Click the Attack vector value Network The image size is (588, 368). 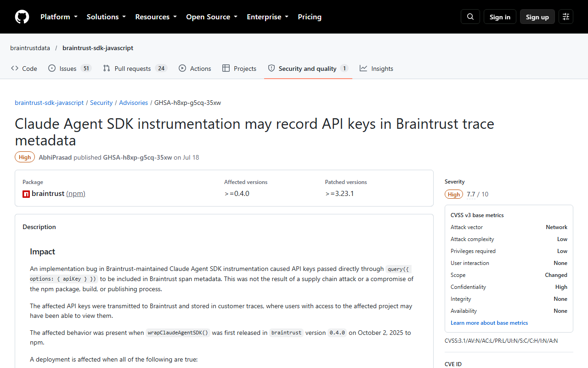(556, 227)
